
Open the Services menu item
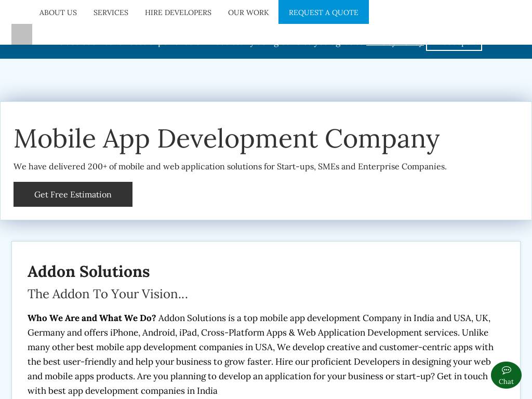[x=111, y=12]
